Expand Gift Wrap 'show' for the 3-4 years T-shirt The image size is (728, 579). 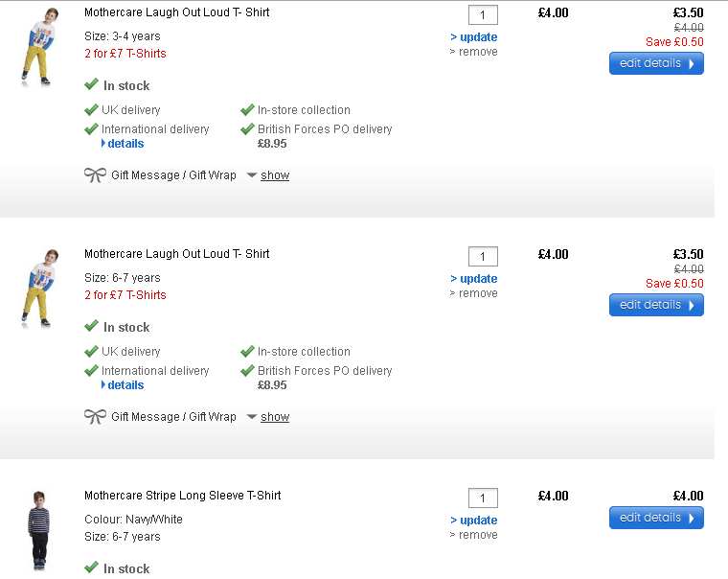275,175
